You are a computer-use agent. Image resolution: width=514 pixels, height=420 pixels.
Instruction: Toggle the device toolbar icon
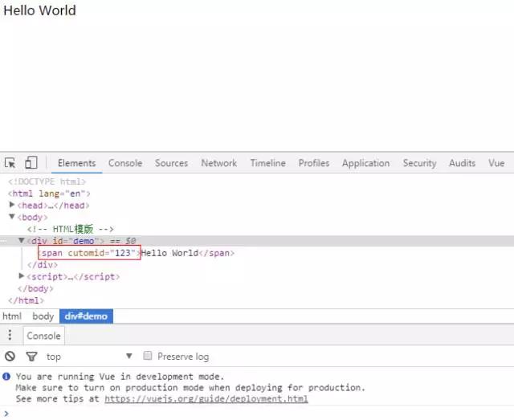coord(31,163)
